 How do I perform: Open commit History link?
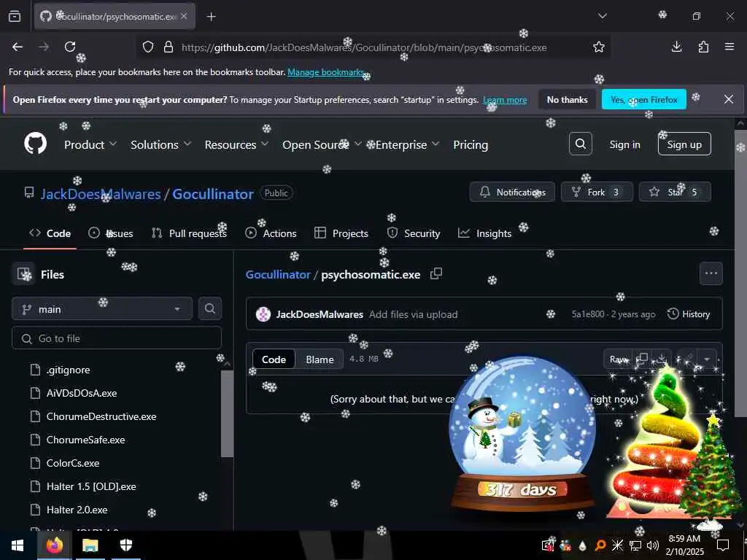pyautogui.click(x=689, y=314)
